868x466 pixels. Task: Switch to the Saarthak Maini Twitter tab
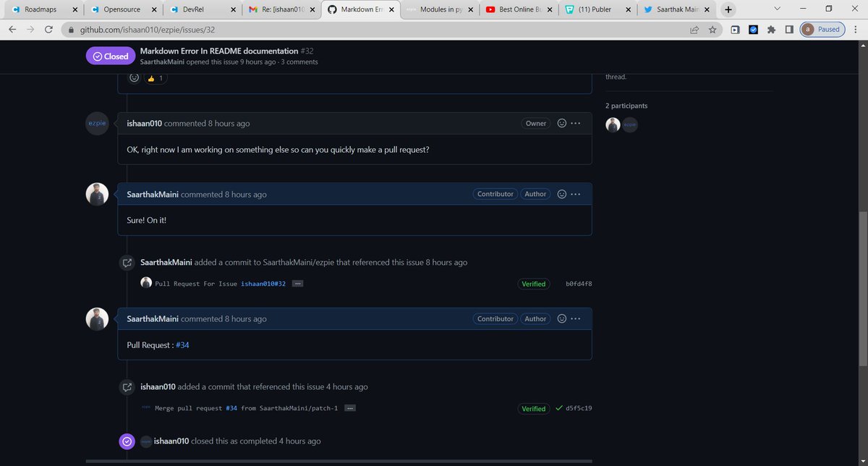coord(675,9)
